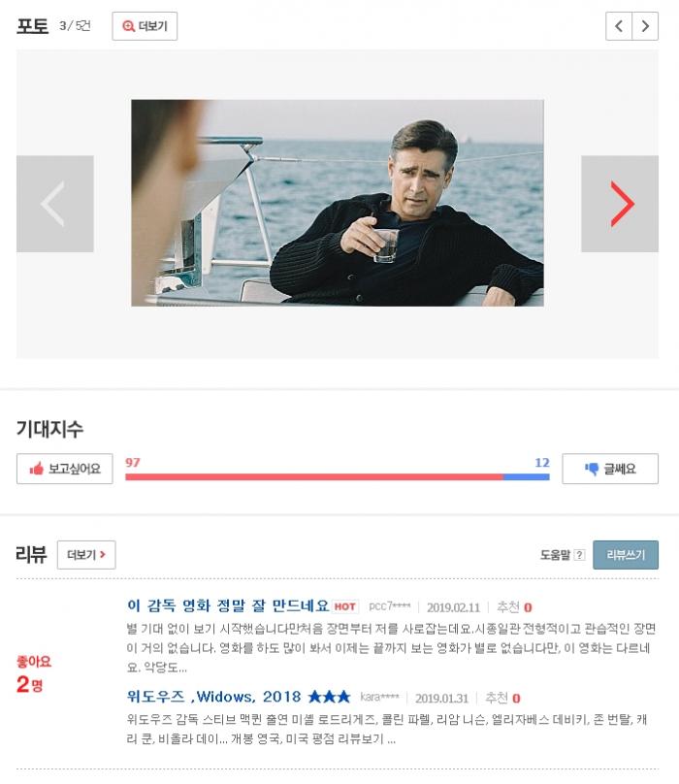Click the 도움말 help text link
Image resolution: width=679 pixels, height=784 pixels.
[x=555, y=554]
